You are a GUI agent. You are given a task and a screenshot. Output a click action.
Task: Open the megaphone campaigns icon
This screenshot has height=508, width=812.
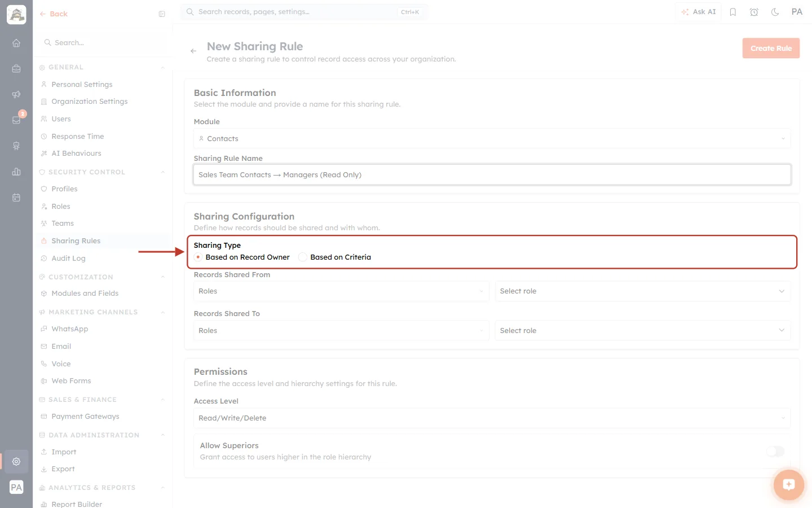[x=16, y=94]
